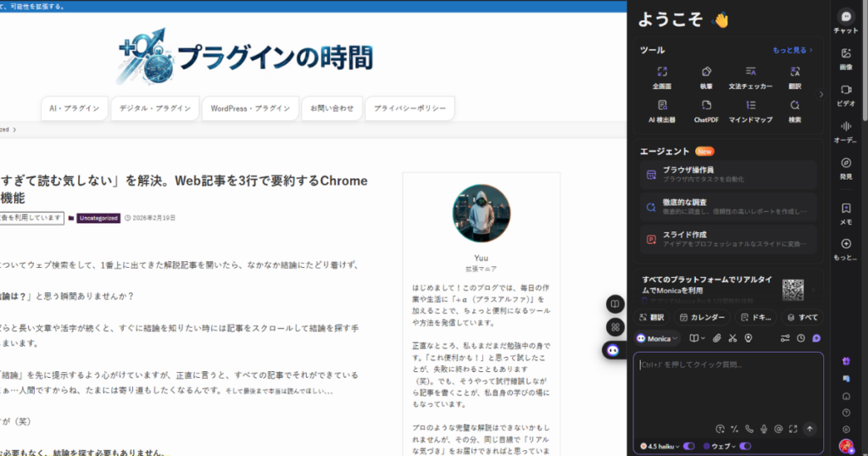Click the paperclip attachment icon
Image resolution: width=868 pixels, height=456 pixels.
[716, 338]
